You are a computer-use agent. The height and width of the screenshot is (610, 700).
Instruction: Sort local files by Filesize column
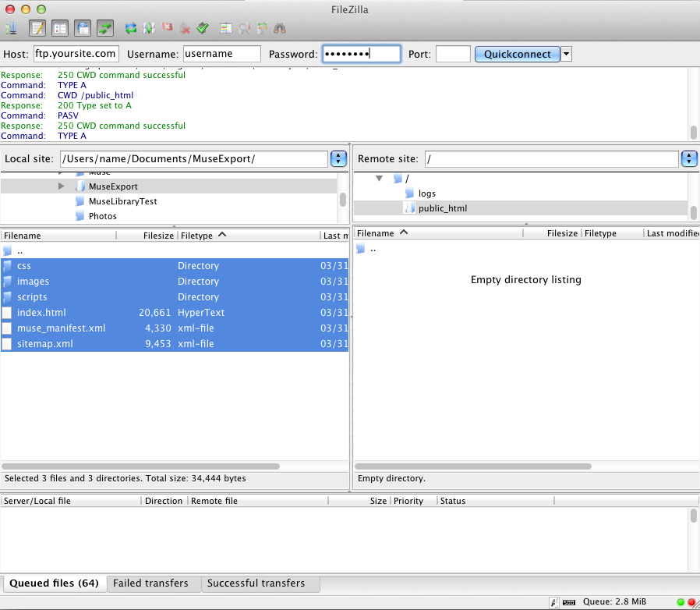coord(147,236)
